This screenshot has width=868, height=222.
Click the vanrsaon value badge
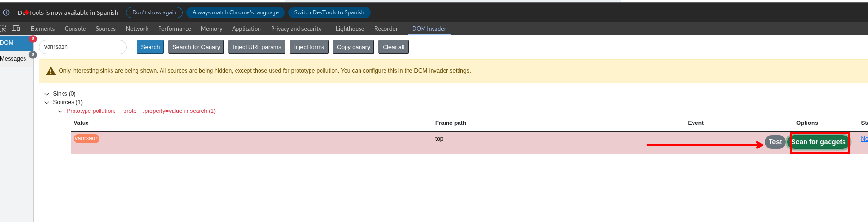click(87, 139)
